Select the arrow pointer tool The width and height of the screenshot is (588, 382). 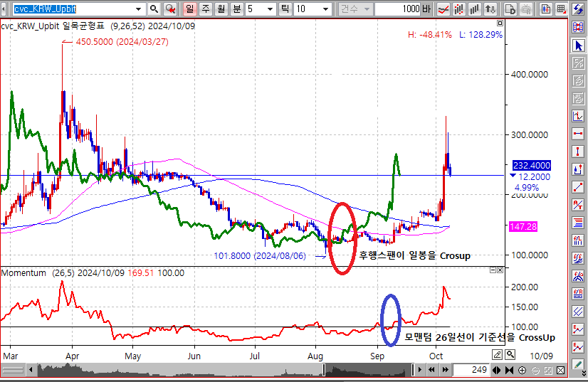pos(579,46)
